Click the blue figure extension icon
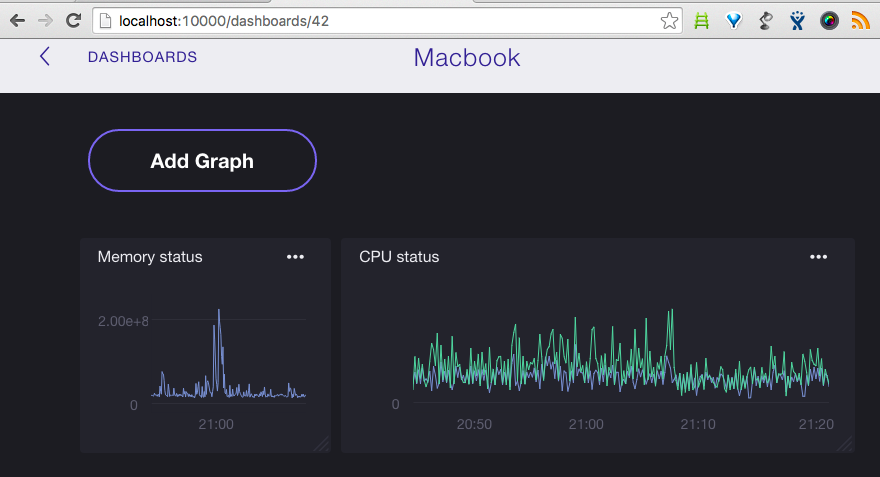The image size is (880, 477). [x=797, y=21]
